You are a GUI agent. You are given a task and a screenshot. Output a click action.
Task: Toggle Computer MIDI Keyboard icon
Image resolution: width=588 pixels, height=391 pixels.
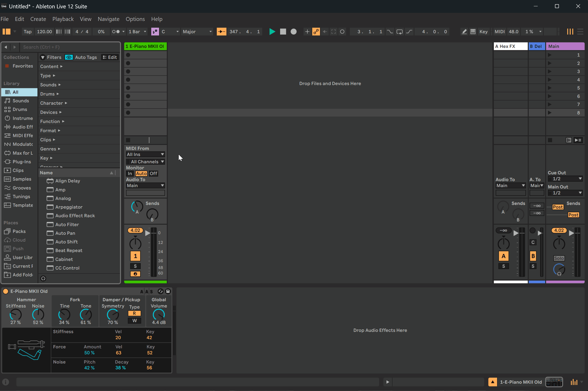[473, 32]
